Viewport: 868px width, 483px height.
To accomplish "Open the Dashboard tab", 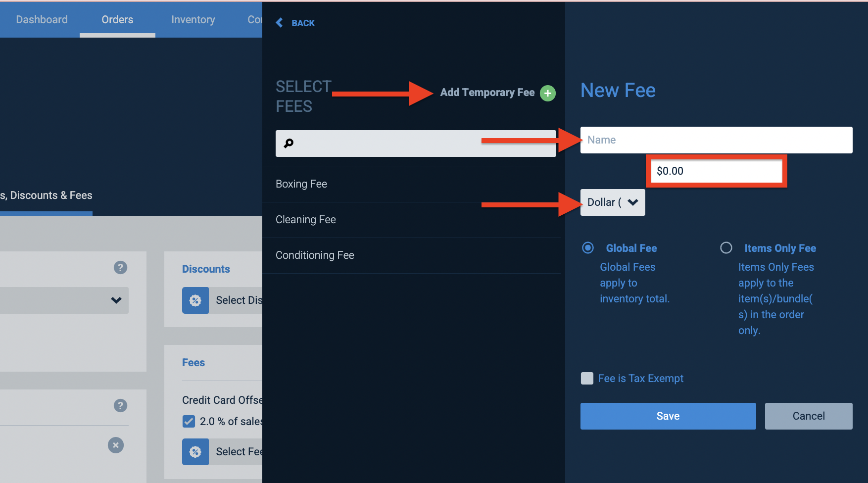I will click(42, 19).
